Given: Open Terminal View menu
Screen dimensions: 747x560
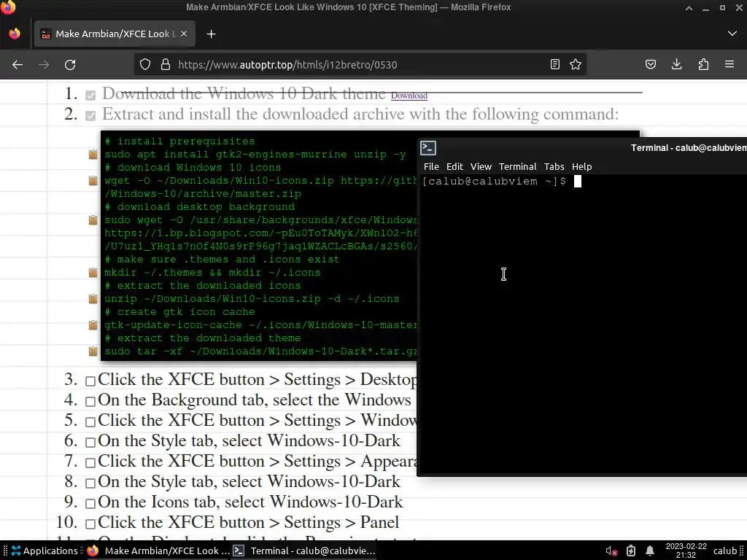Looking at the screenshot, I should [x=481, y=167].
